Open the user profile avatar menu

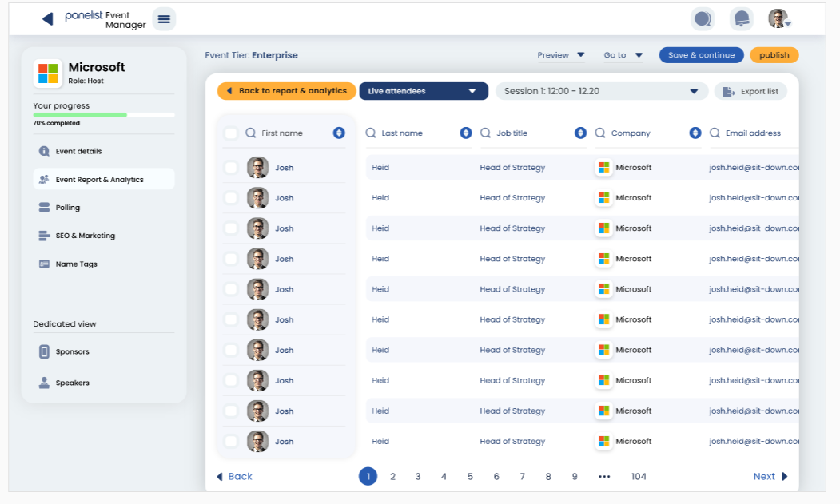pyautogui.click(x=779, y=18)
